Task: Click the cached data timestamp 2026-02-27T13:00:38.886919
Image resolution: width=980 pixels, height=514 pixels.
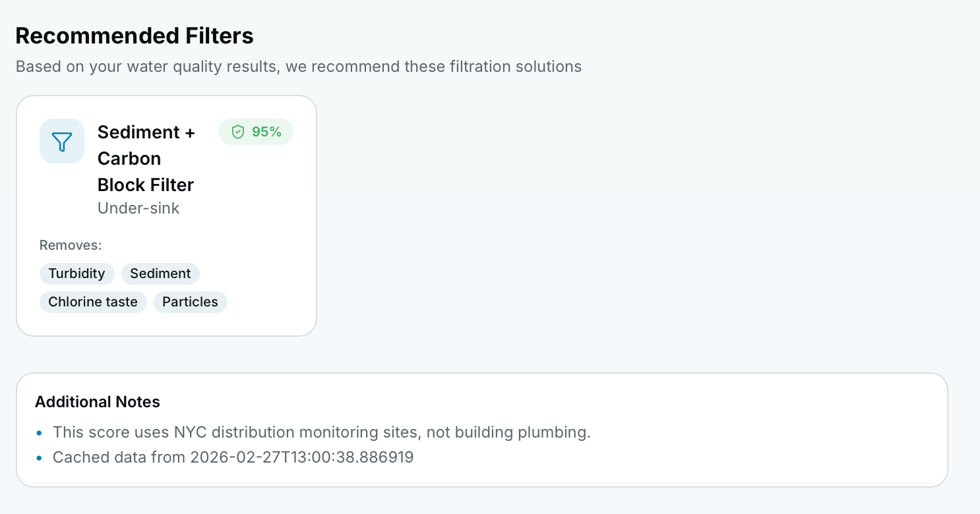Action: [301, 457]
